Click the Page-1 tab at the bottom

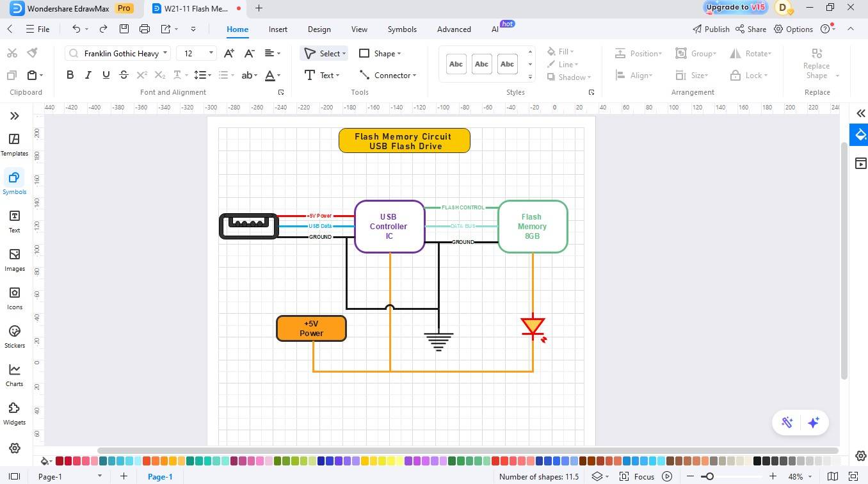(x=160, y=476)
